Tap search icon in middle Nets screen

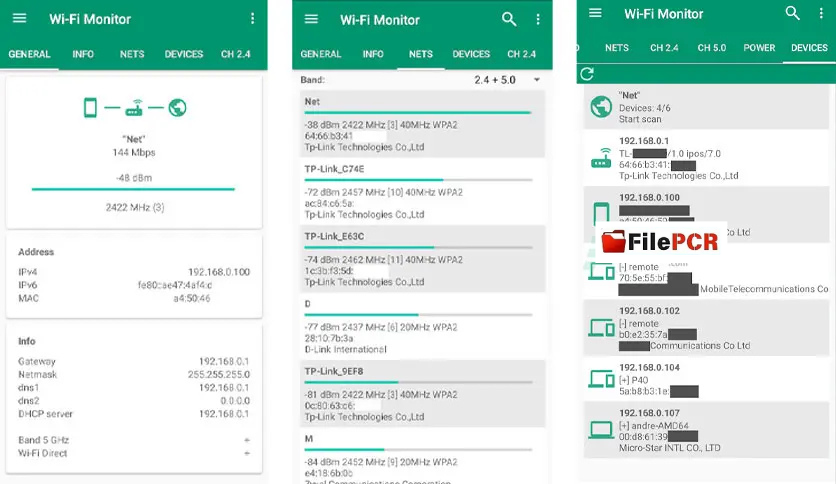point(509,20)
